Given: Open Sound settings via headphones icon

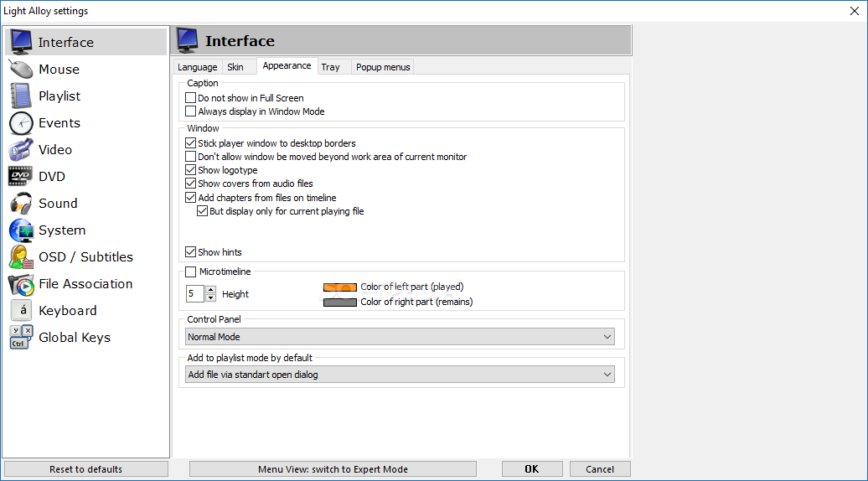Looking at the screenshot, I should click(21, 203).
